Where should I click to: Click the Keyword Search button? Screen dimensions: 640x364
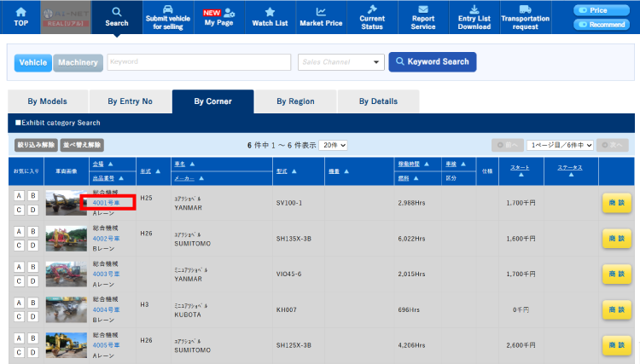[433, 62]
